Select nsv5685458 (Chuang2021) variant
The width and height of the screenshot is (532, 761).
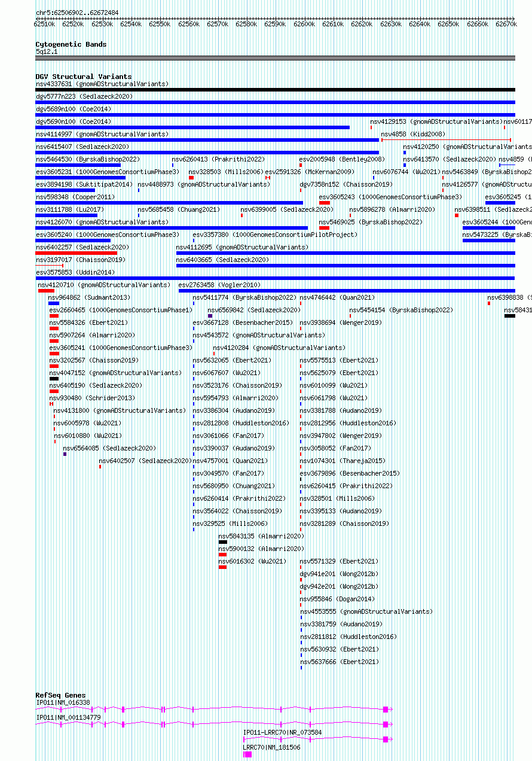coord(179,209)
